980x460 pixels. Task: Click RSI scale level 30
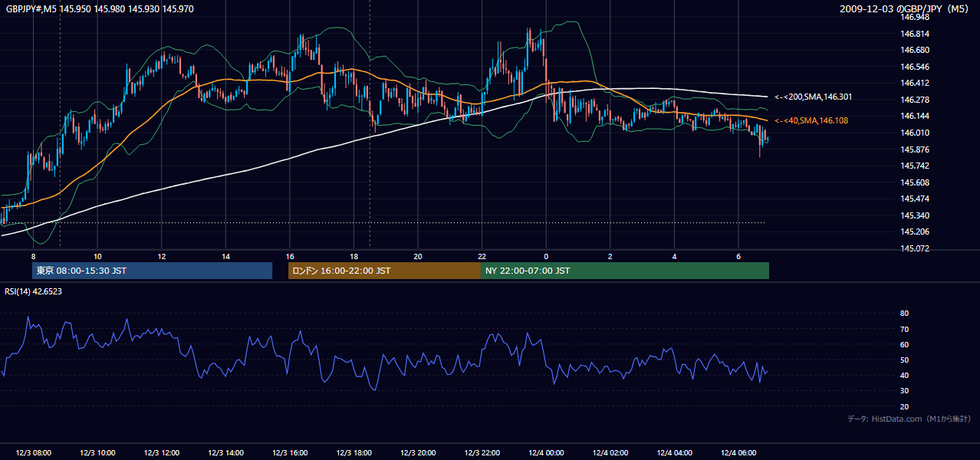(904, 390)
